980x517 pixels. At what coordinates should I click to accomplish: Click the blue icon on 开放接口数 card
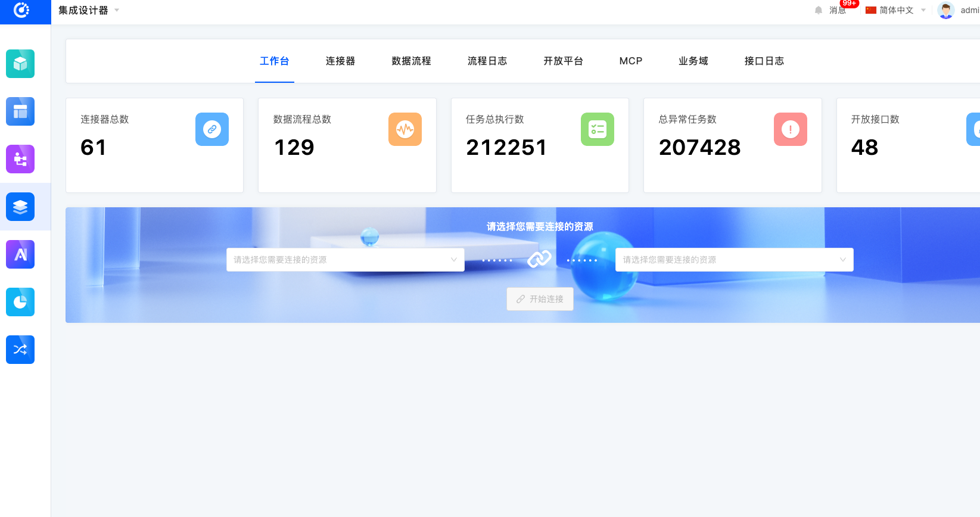(973, 129)
